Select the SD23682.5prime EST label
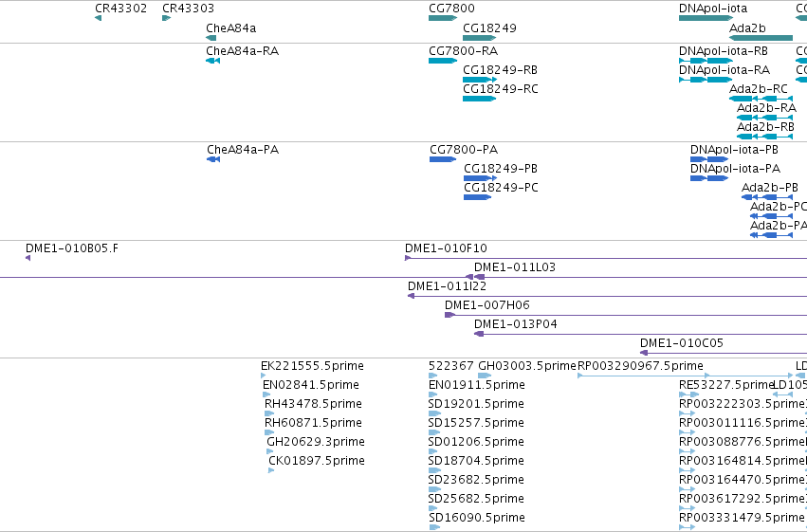The image size is (807, 532). point(477,481)
